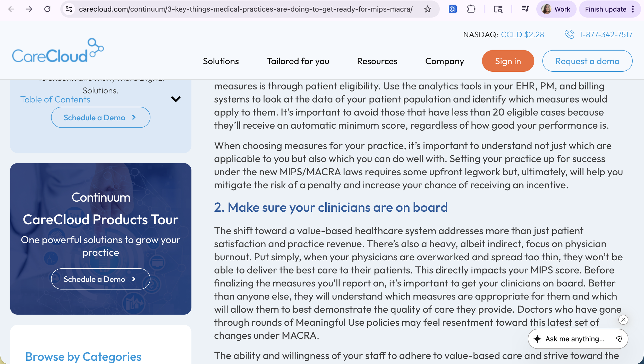Screen dimensions: 644x364
Task: Open the Tailored for you menu
Action: coord(298,61)
